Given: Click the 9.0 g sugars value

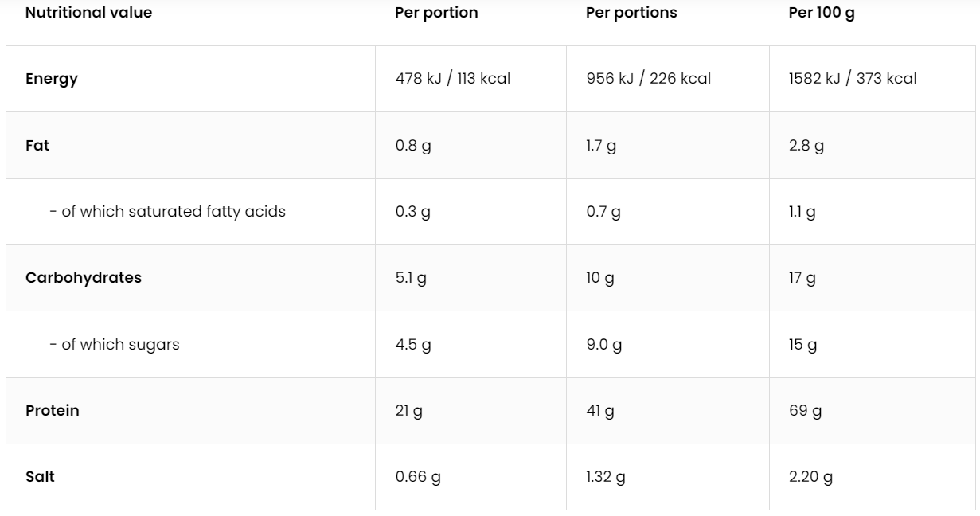Looking at the screenshot, I should click(603, 345).
